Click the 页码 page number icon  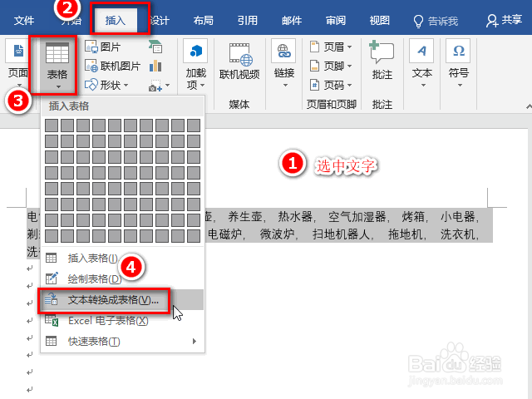314,85
